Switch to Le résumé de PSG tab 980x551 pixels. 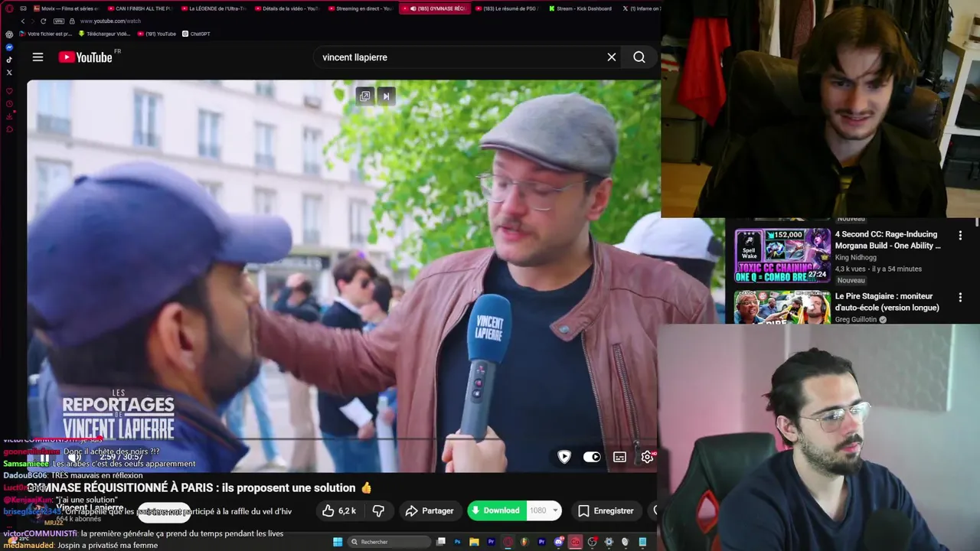508,8
